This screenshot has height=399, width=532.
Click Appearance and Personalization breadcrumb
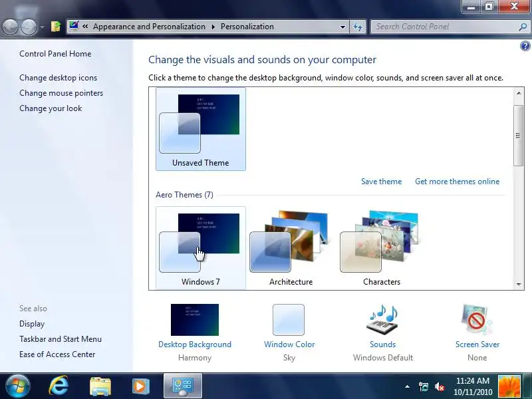[149, 27]
